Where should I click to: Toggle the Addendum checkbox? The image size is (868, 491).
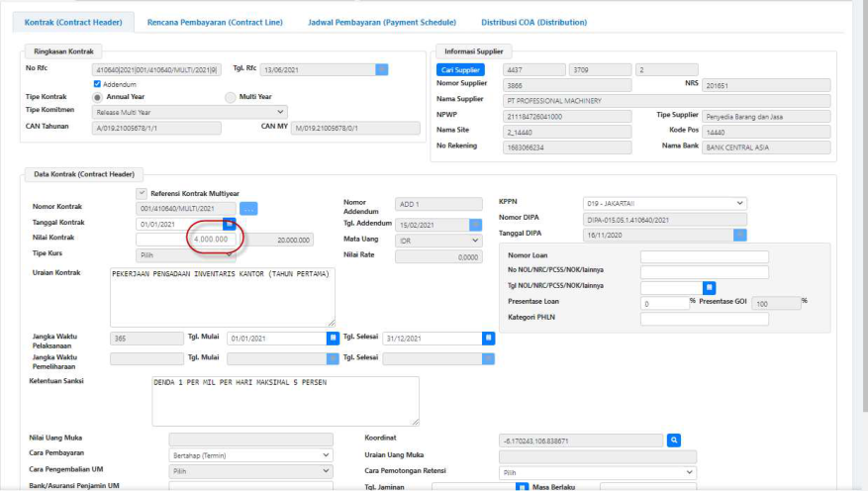coord(97,84)
